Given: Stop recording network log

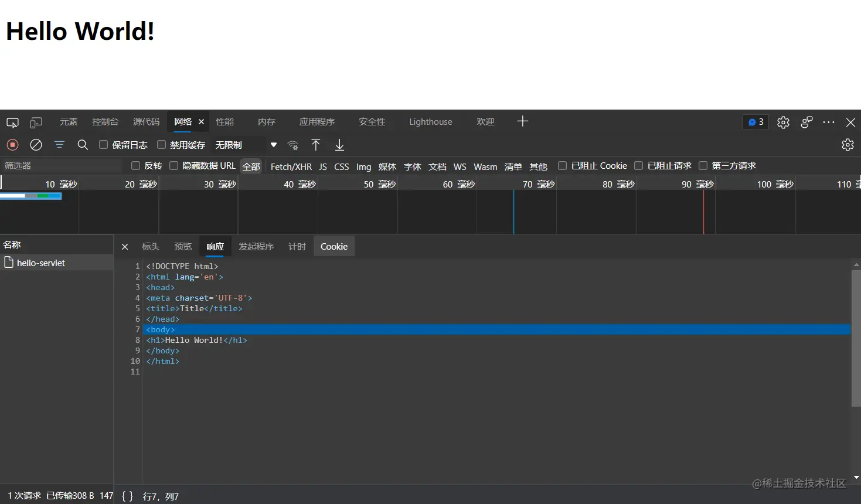Looking at the screenshot, I should (12, 145).
